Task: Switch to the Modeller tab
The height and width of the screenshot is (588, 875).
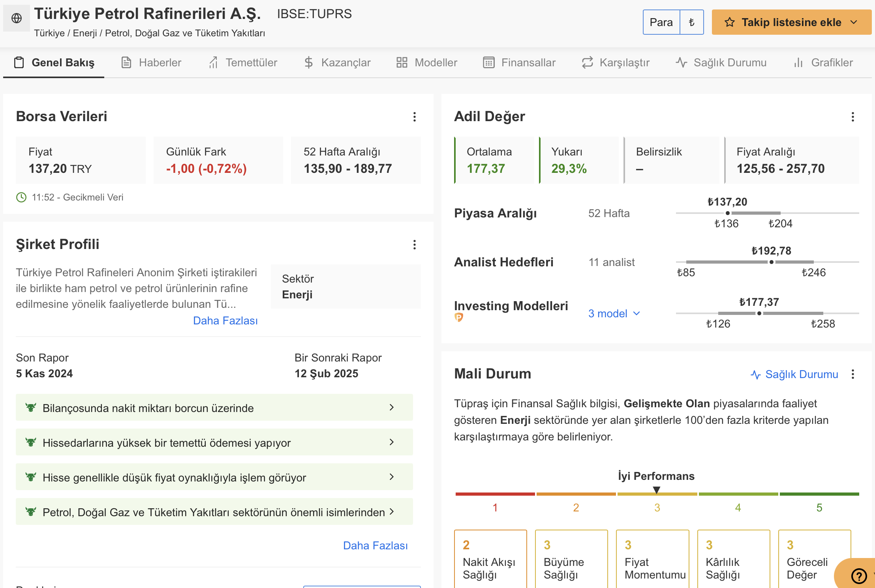Action: tap(427, 62)
